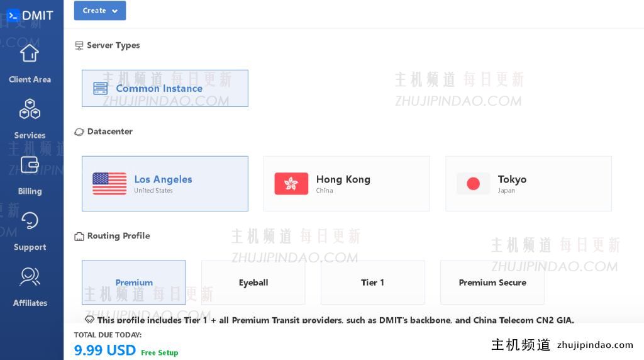The image size is (644, 360).
Task: Click the Japan subtitle under Tokyo
Action: click(506, 191)
